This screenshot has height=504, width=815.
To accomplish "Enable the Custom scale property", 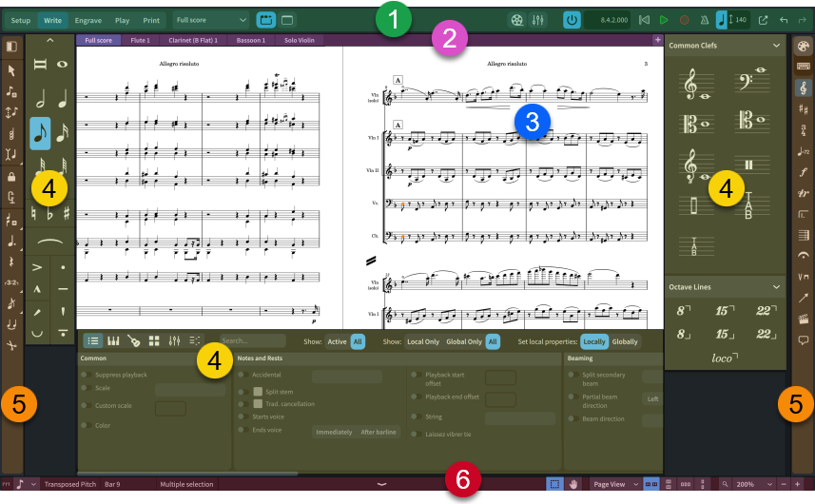I will 87,407.
